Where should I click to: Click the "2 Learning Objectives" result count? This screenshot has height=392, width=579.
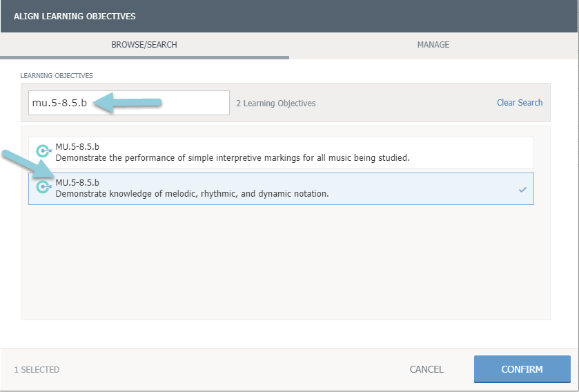pos(275,104)
